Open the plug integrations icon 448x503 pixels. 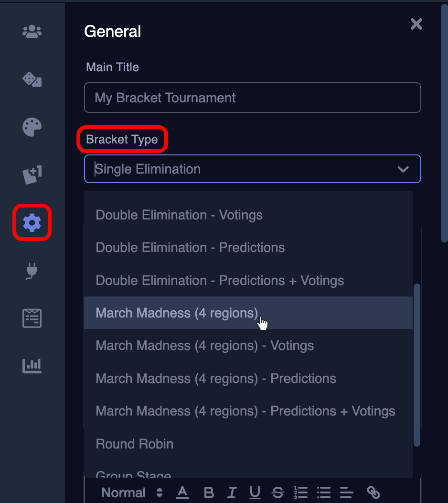(x=32, y=271)
